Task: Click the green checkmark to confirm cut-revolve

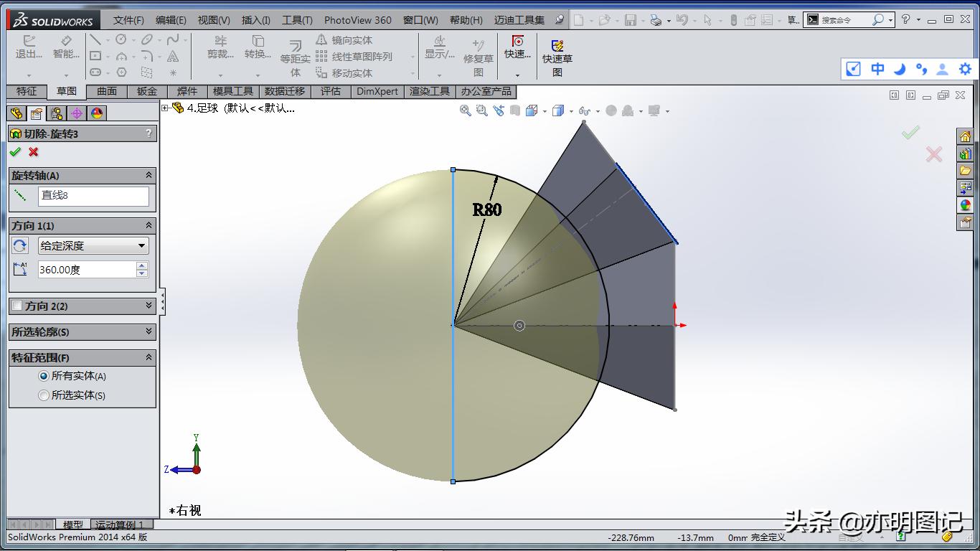Action: point(15,152)
